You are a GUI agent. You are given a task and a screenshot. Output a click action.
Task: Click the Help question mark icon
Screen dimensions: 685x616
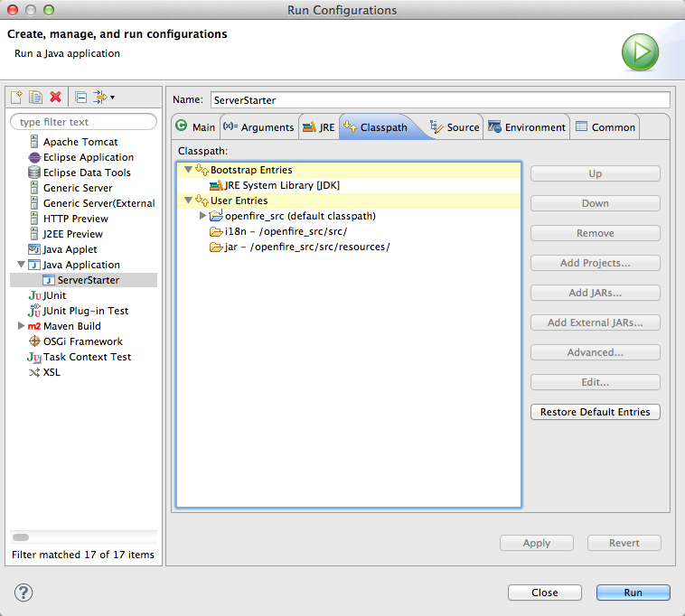pos(23,593)
